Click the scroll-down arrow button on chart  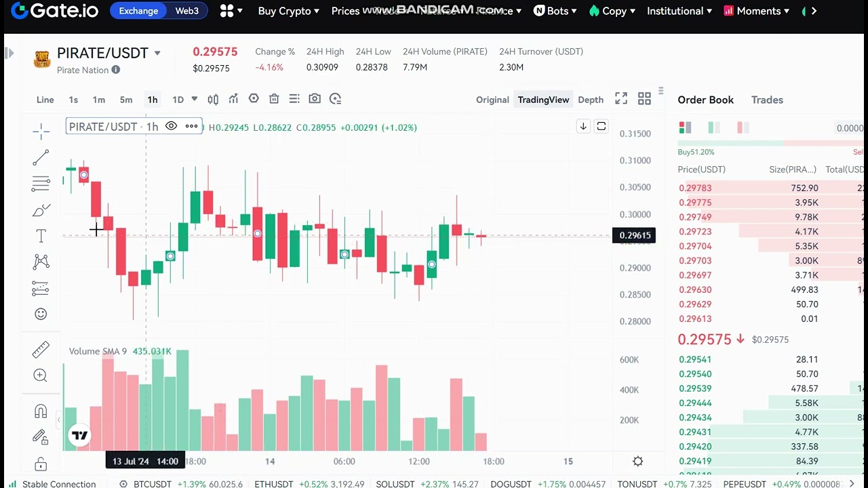583,126
